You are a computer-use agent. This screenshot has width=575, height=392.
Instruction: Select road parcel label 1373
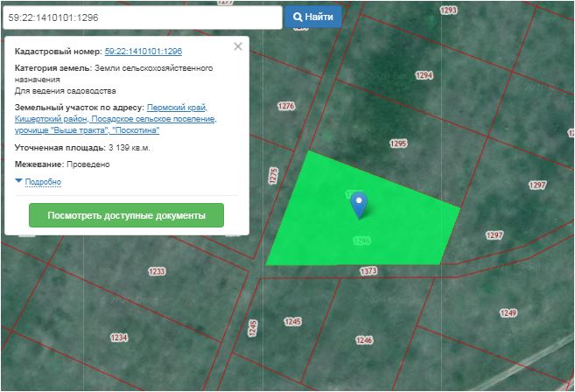pyautogui.click(x=368, y=272)
